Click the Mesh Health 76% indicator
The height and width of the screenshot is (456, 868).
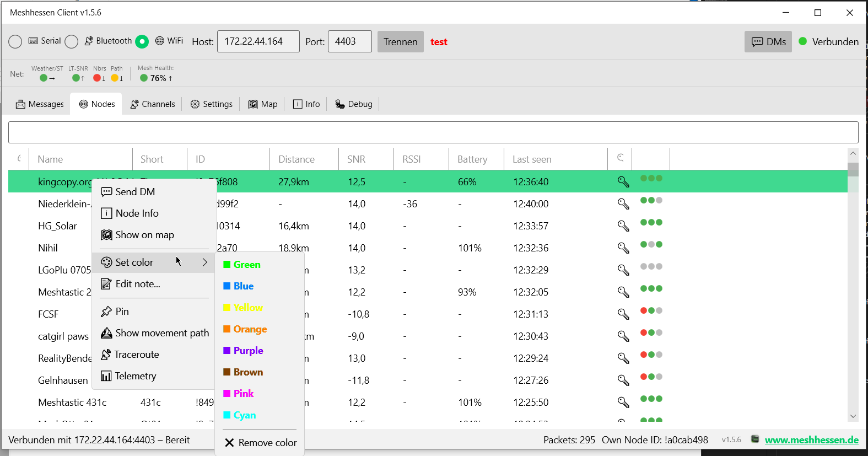156,78
